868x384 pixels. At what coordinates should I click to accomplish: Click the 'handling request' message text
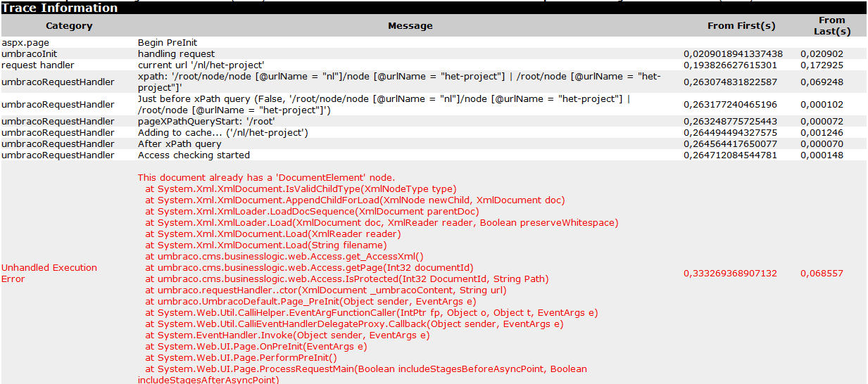[x=176, y=53]
